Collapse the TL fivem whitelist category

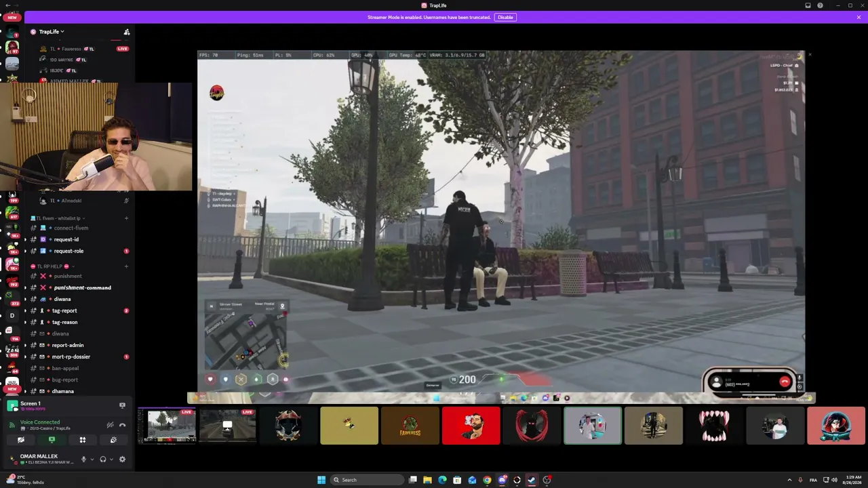click(x=58, y=218)
